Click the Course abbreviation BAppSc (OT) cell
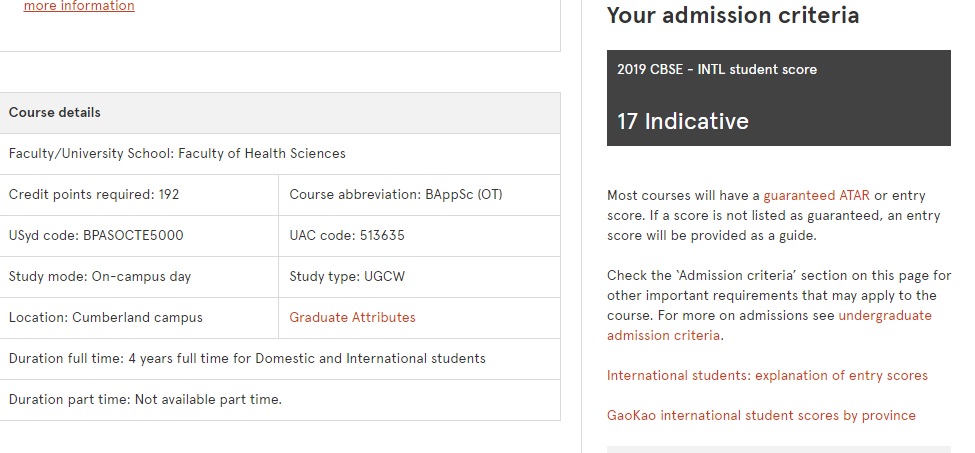This screenshot has height=453, width=975. 395,195
